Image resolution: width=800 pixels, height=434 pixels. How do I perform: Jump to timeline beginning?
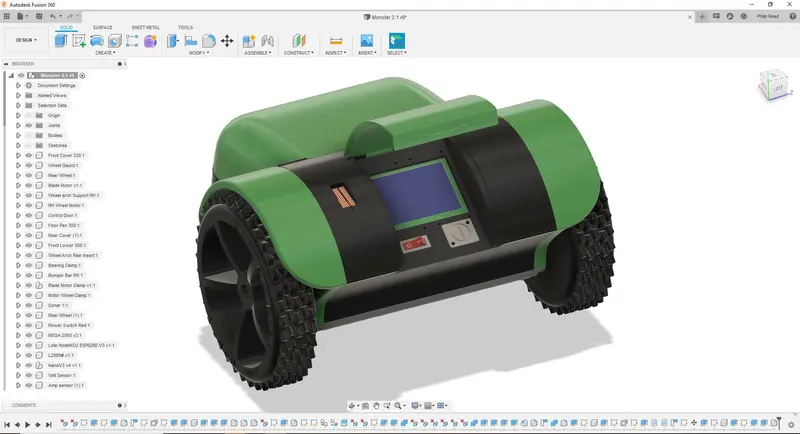(x=7, y=424)
